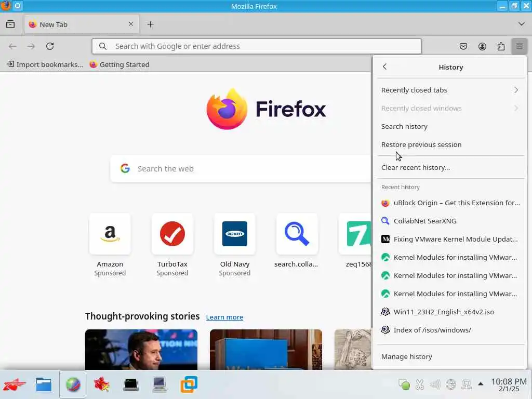The width and height of the screenshot is (532, 399).
Task: Open the taskbar start menu bird icon
Action: click(x=14, y=384)
